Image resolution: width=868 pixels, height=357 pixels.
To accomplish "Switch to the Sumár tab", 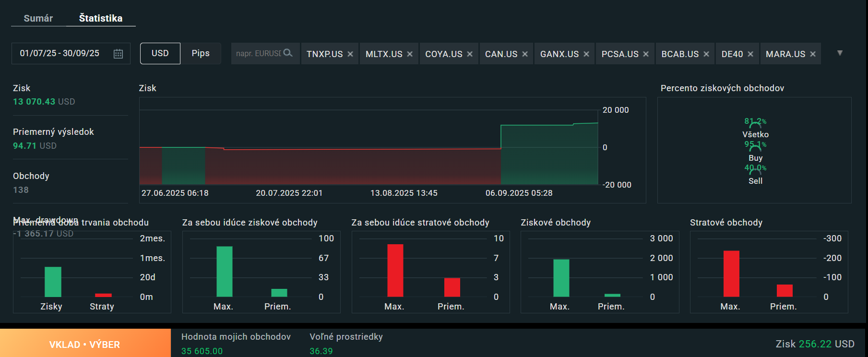I will (38, 18).
